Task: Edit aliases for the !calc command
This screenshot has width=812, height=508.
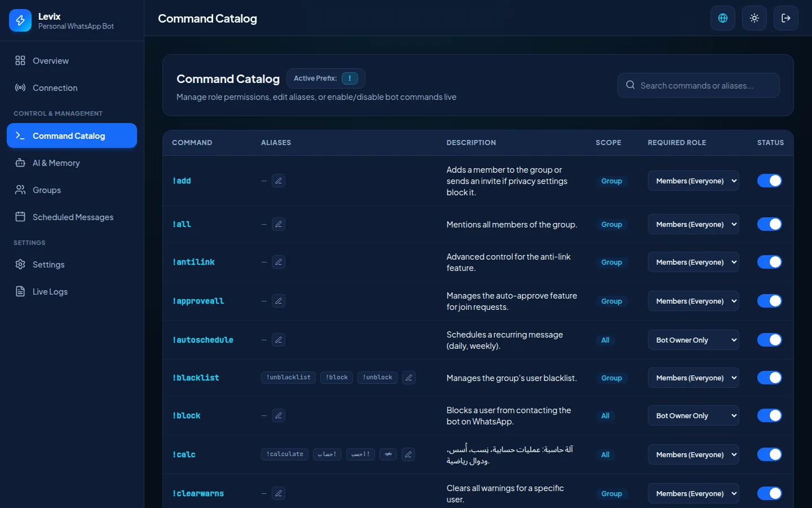Action: (x=408, y=454)
